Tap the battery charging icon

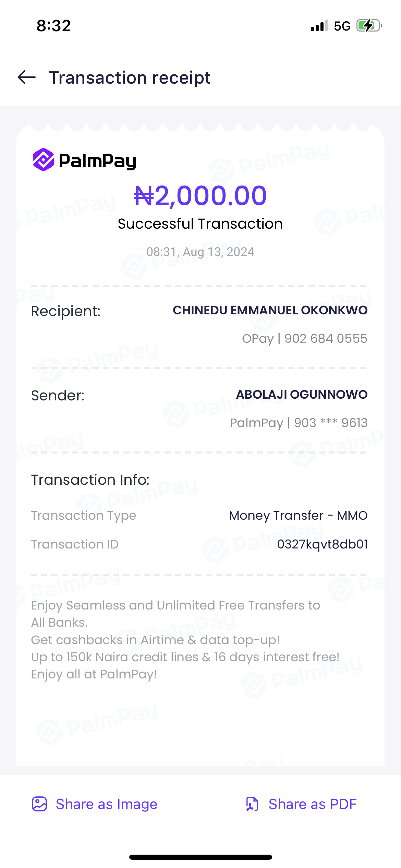[369, 26]
